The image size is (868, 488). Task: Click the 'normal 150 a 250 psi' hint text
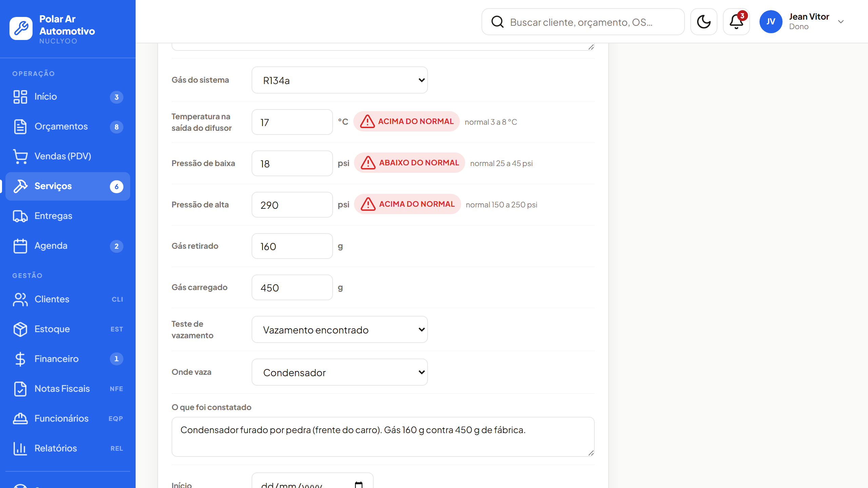(501, 205)
